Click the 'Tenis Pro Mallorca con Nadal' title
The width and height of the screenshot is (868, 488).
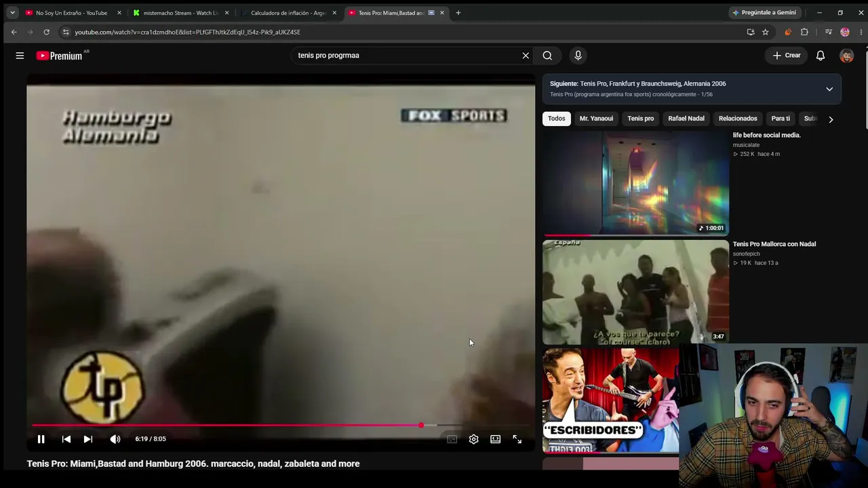(774, 244)
